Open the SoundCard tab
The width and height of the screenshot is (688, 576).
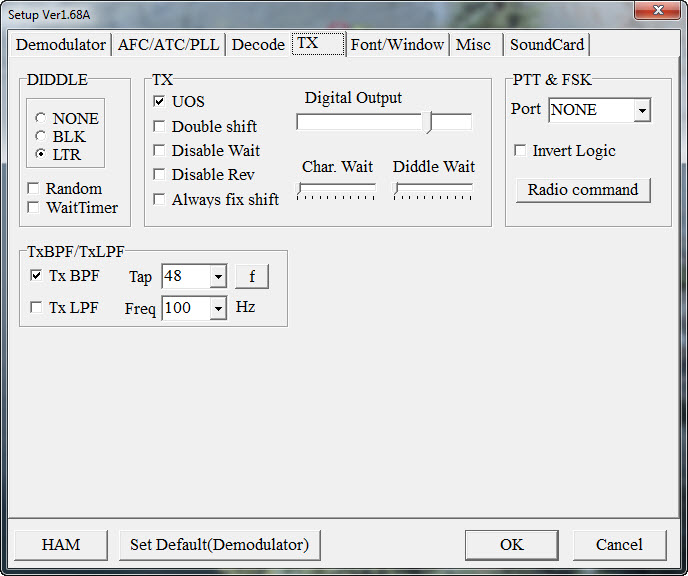point(547,45)
